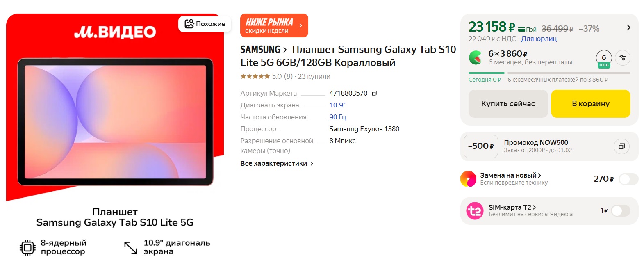Click the installment payment progress bar

point(549,73)
